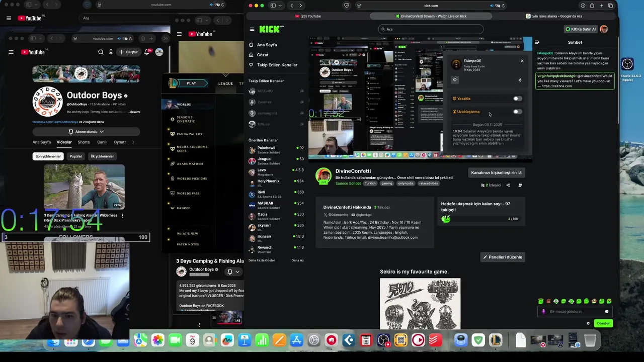644x362 pixels.
Task: Click the Kick search field Ara
Action: pyautogui.click(x=430, y=29)
